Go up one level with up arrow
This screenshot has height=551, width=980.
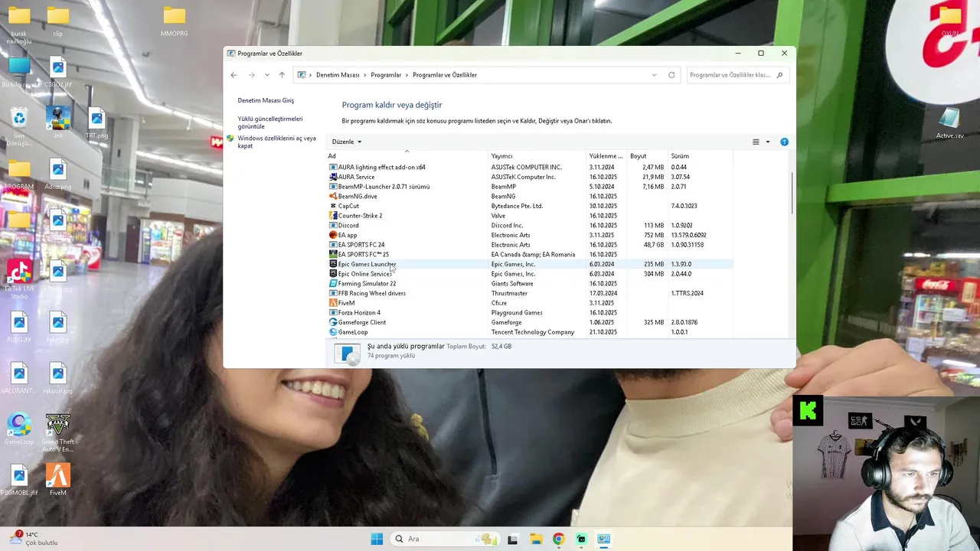[x=282, y=75]
